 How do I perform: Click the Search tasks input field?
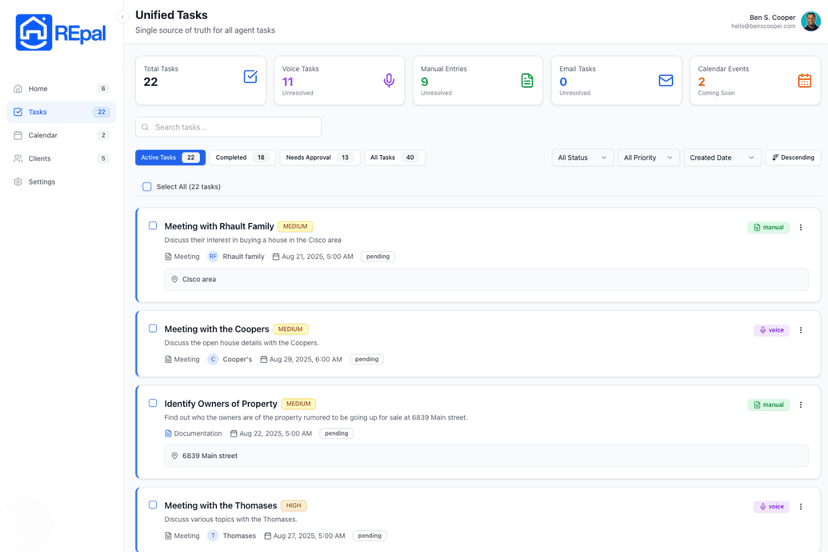[x=229, y=127]
